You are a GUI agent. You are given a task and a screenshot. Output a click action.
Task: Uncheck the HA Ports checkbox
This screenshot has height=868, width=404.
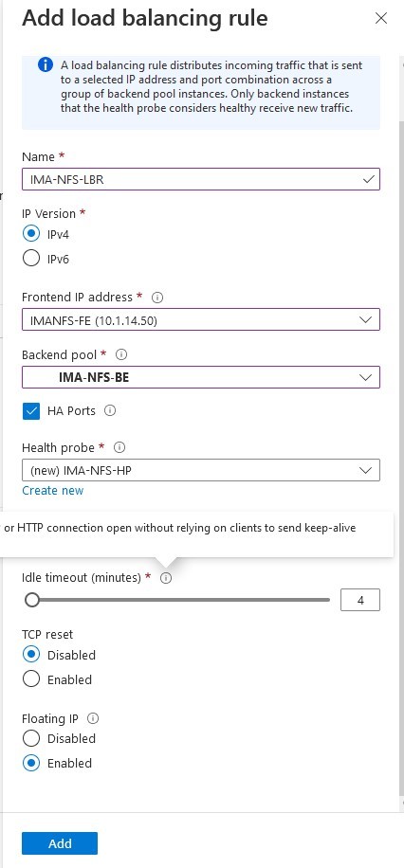click(x=31, y=411)
